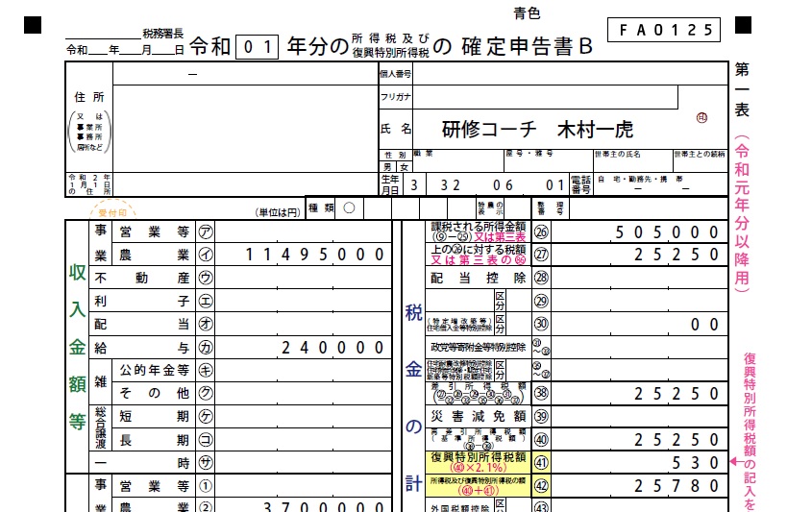
Task: Click the postal code field above 住所
Action: pyautogui.click(x=245, y=74)
